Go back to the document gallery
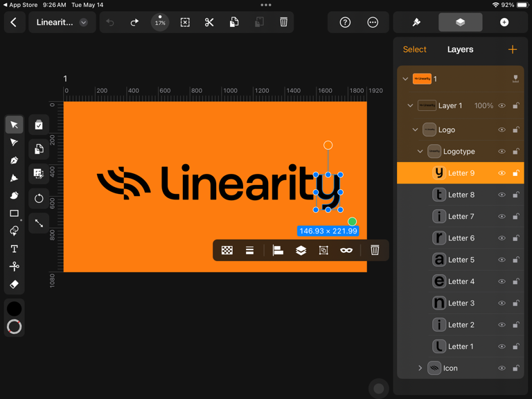532x399 pixels. (x=14, y=22)
